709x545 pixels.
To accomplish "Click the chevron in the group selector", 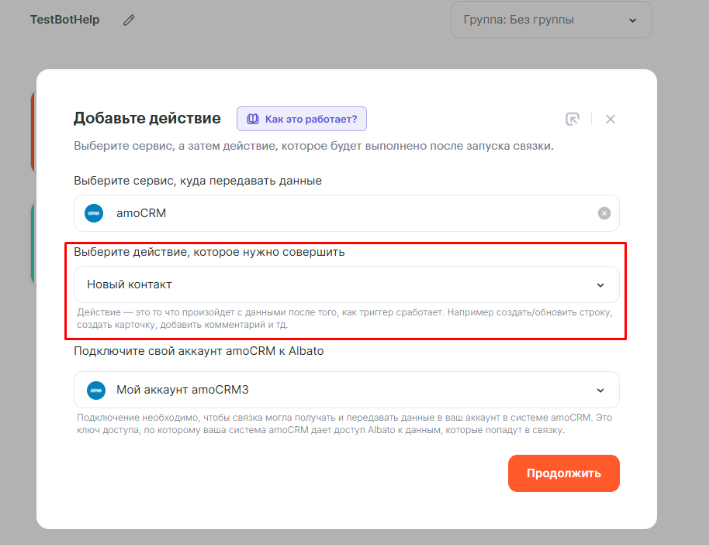I will click(x=632, y=20).
